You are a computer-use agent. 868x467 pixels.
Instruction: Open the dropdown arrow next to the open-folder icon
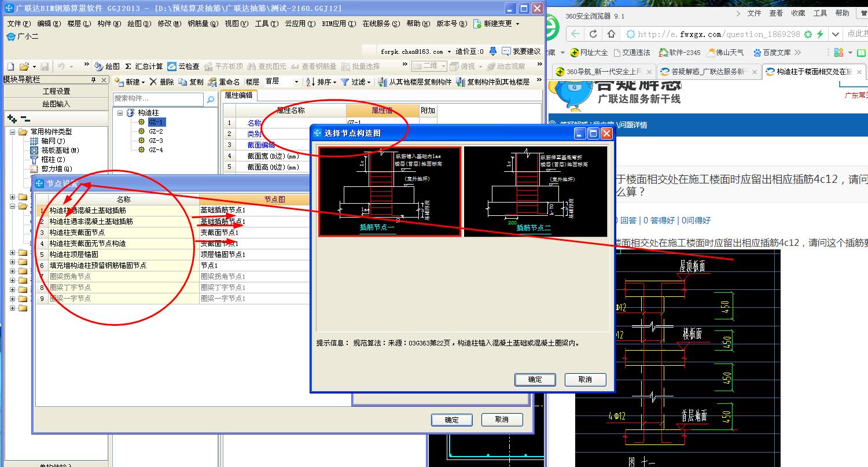[x=35, y=67]
